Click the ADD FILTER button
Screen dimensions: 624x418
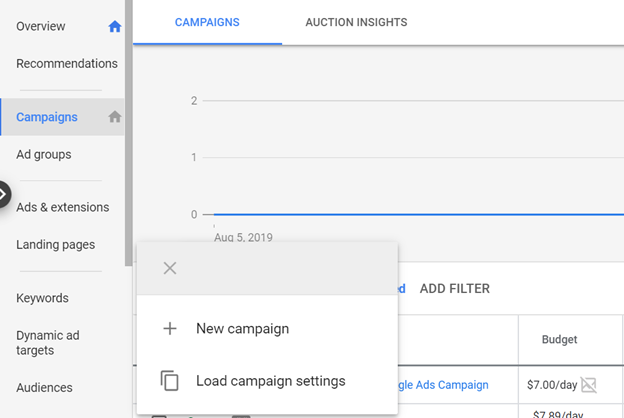click(454, 289)
